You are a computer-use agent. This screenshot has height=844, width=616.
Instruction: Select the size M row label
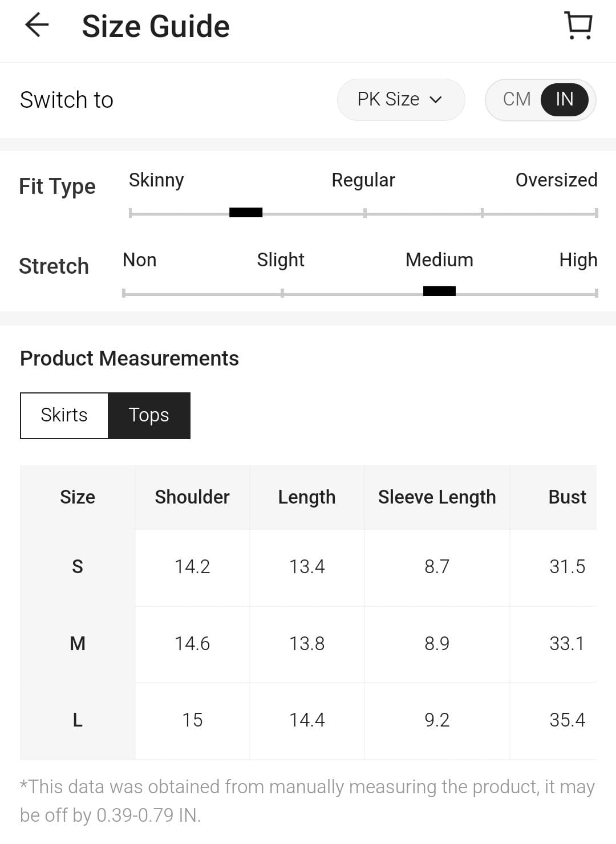pyautogui.click(x=78, y=644)
